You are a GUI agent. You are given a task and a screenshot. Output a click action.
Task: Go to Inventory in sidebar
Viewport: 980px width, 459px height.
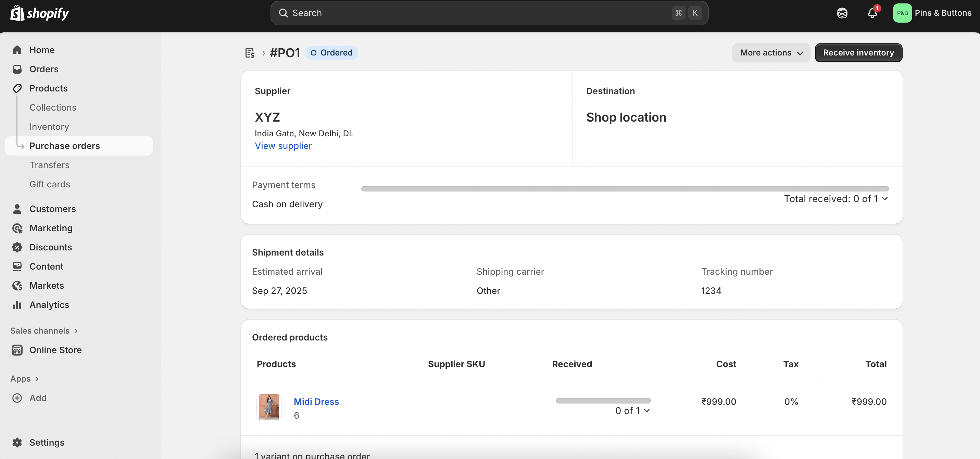click(x=49, y=127)
